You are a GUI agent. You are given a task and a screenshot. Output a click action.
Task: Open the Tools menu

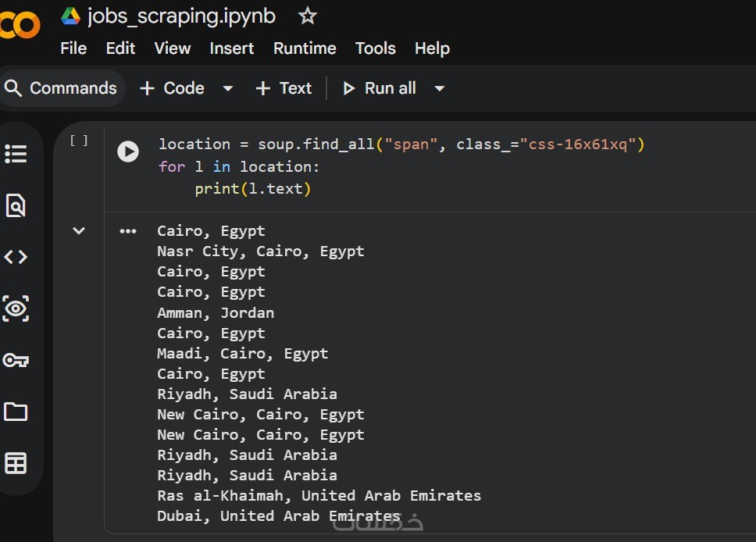375,48
